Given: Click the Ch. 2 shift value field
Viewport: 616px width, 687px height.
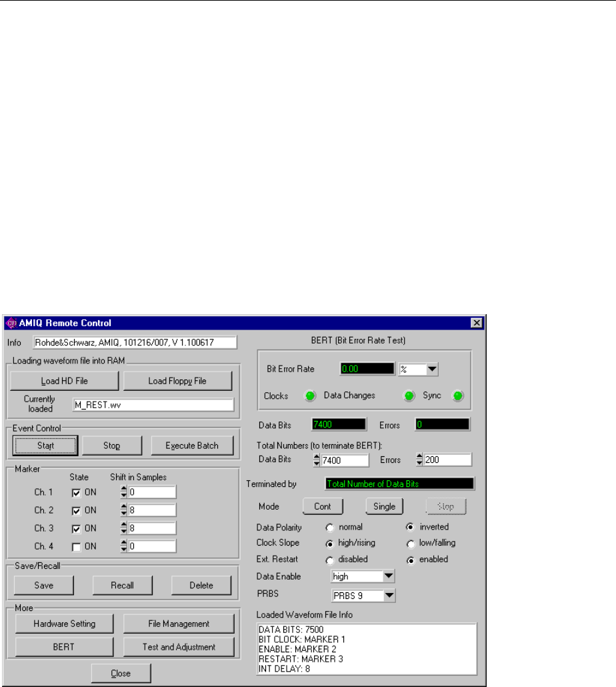Looking at the screenshot, I should tap(152, 510).
